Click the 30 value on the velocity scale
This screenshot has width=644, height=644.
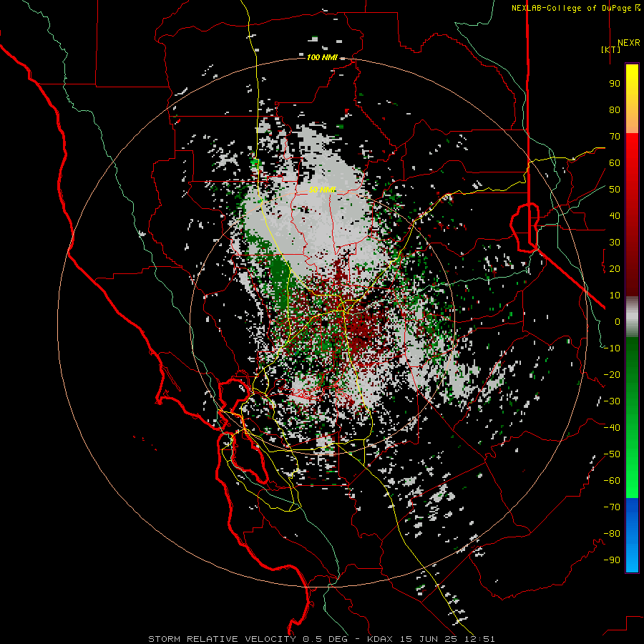(615, 243)
